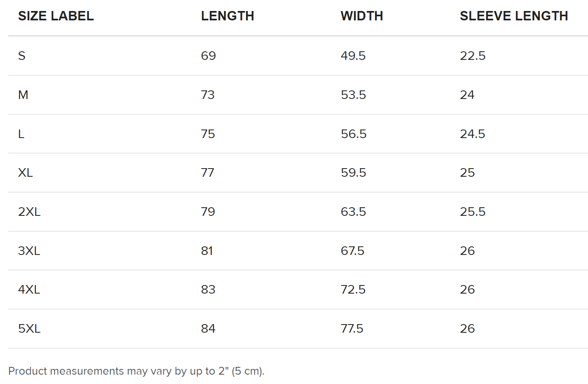Click the sleeve length value 25.5
The width and height of the screenshot is (588, 384).
473,212
